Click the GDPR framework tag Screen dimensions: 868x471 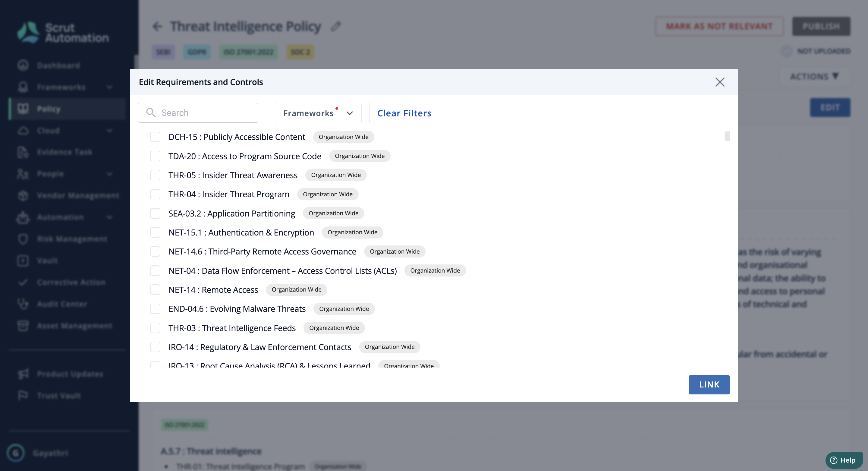197,52
